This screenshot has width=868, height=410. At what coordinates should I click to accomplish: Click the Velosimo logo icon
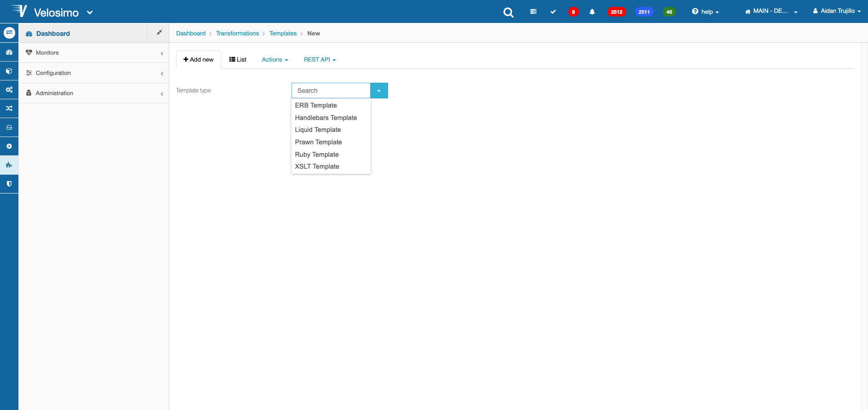pos(19,11)
